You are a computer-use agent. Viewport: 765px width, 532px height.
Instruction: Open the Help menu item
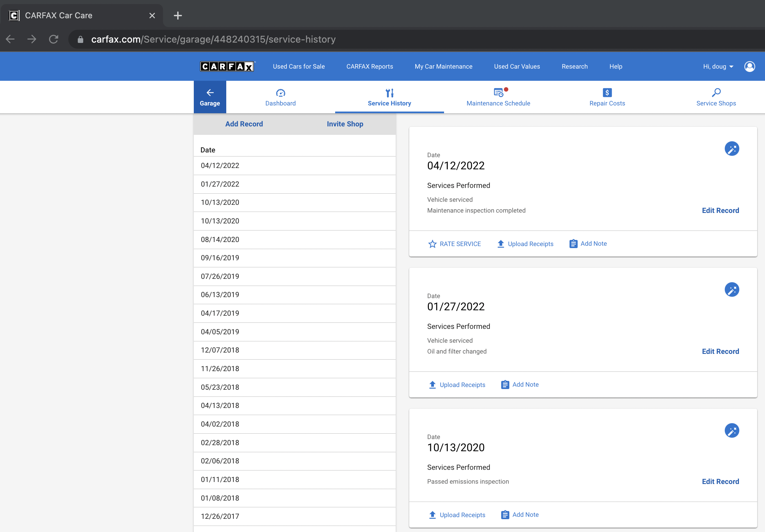pyautogui.click(x=616, y=67)
